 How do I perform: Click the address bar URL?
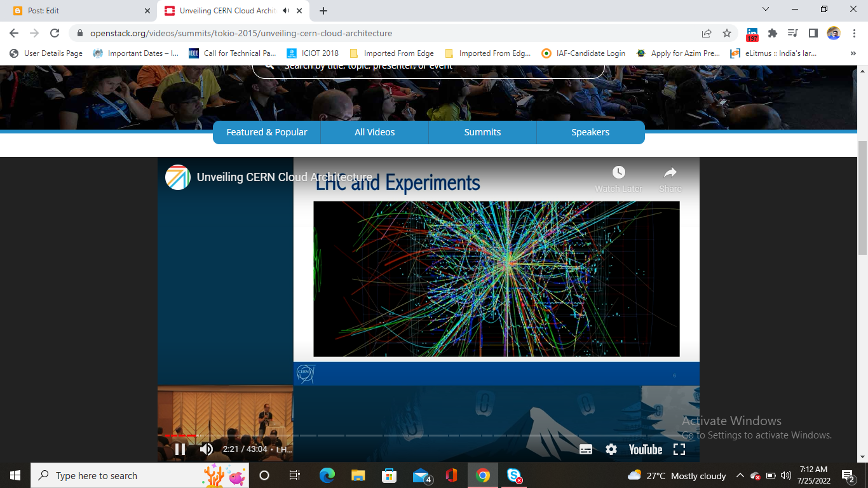[241, 33]
